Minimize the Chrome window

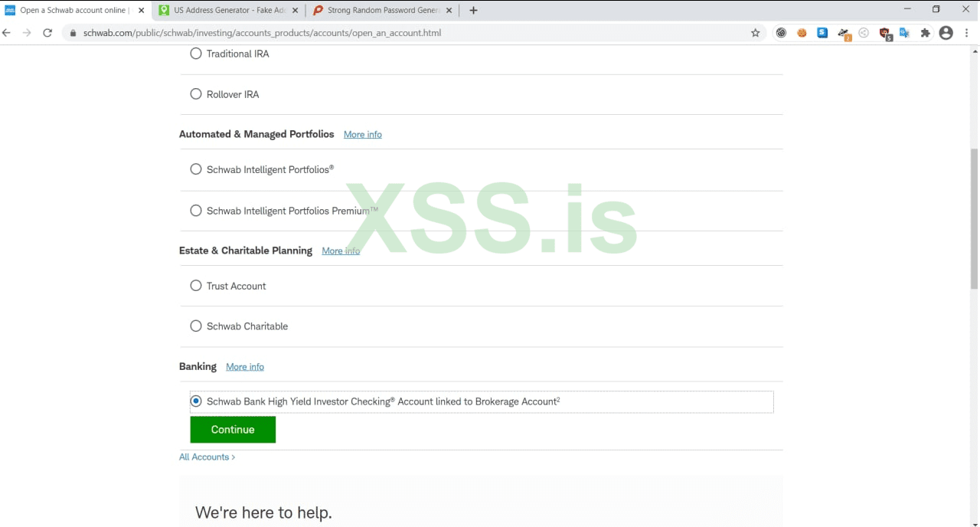point(907,9)
